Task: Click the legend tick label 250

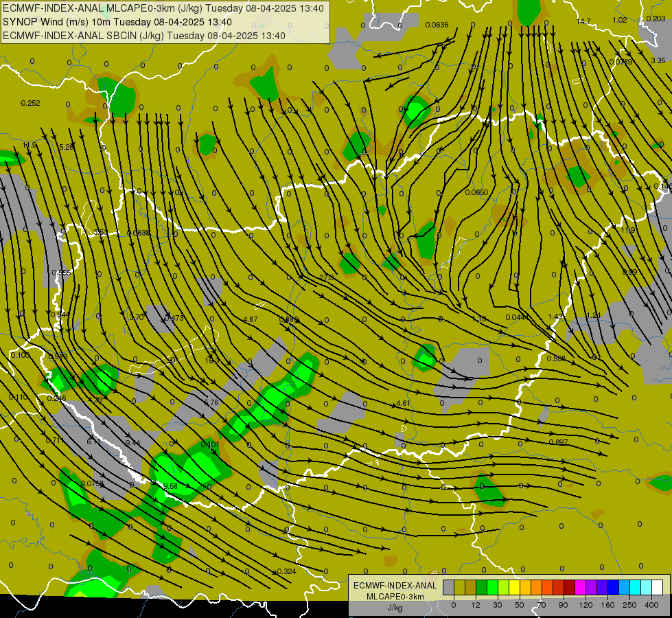Action: pyautogui.click(x=629, y=605)
